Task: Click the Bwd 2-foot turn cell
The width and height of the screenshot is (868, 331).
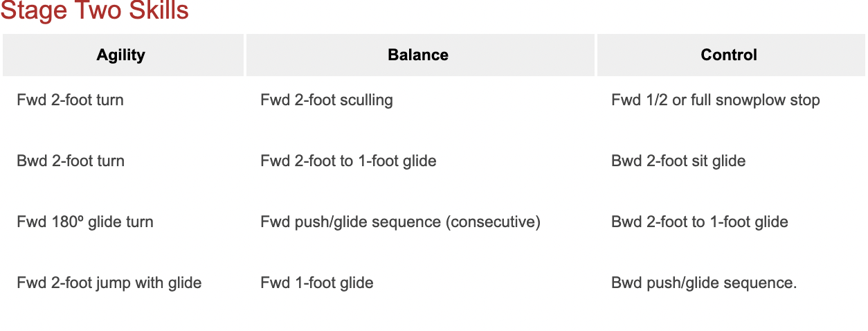Action: pyautogui.click(x=71, y=161)
